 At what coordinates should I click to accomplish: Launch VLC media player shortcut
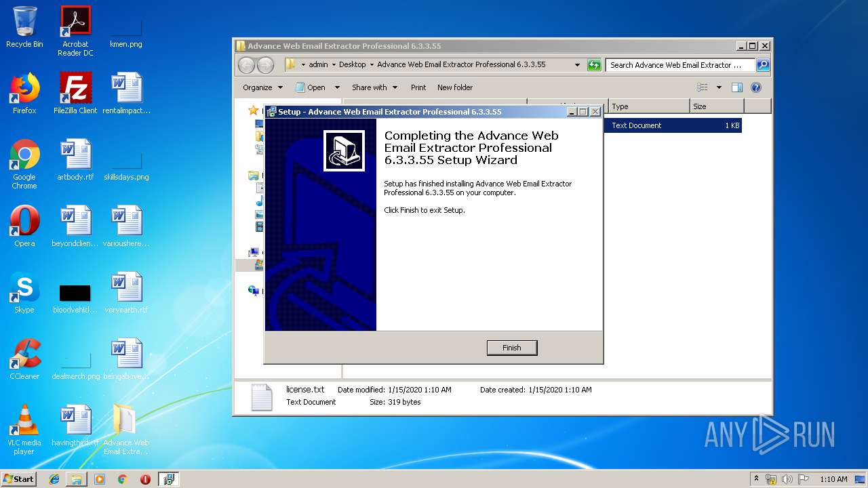pos(24,430)
